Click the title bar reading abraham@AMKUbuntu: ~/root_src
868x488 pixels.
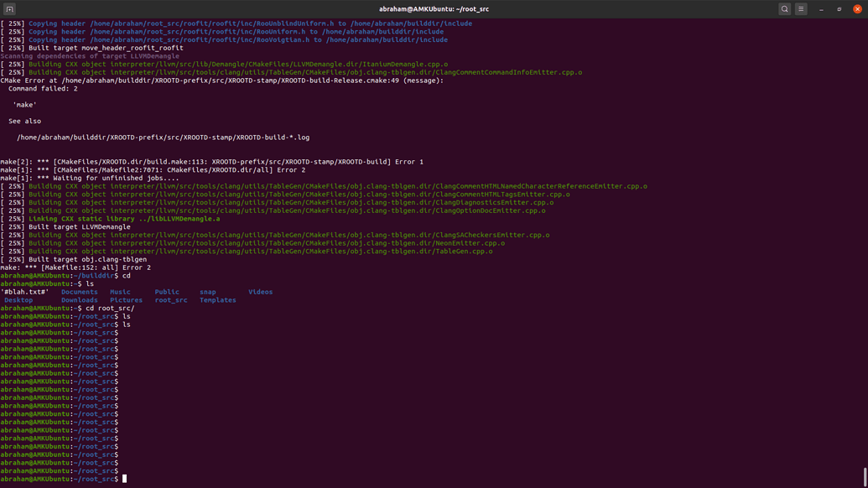[x=434, y=8]
